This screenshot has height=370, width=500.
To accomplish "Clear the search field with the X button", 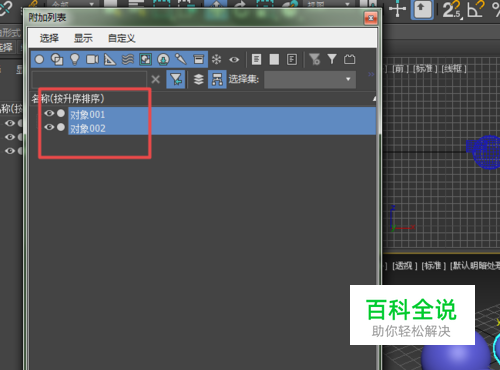I will coord(155,79).
